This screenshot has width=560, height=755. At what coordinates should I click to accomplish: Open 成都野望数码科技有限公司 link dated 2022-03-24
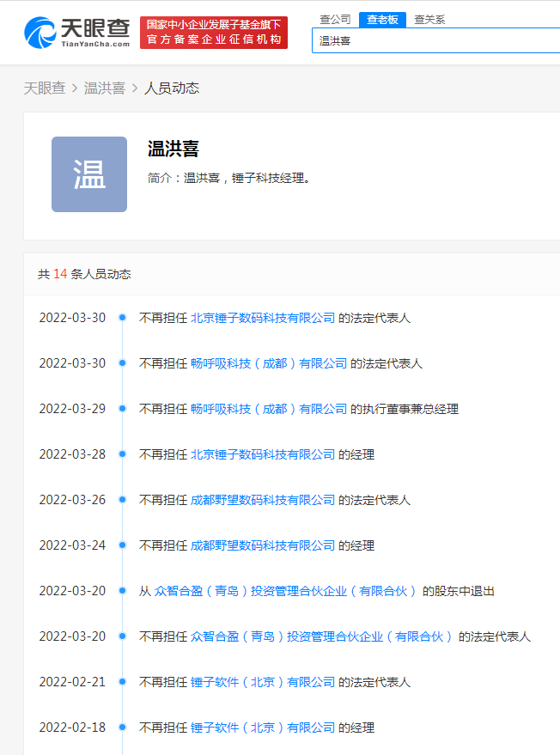click(x=263, y=545)
